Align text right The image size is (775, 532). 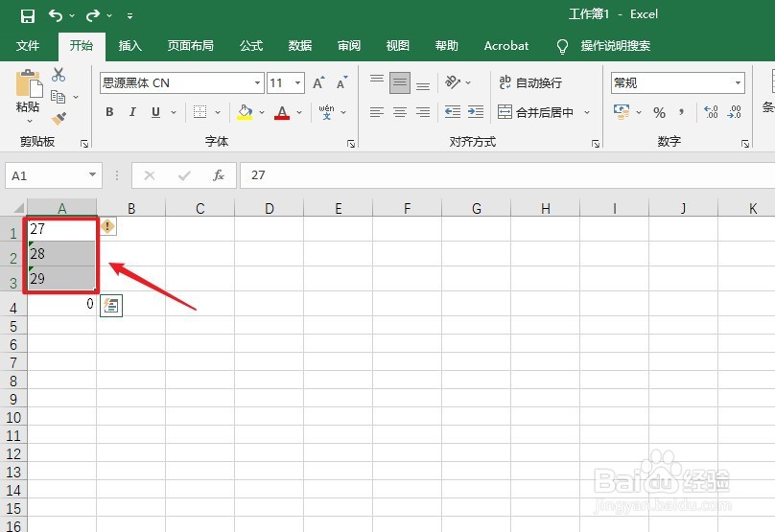423,112
